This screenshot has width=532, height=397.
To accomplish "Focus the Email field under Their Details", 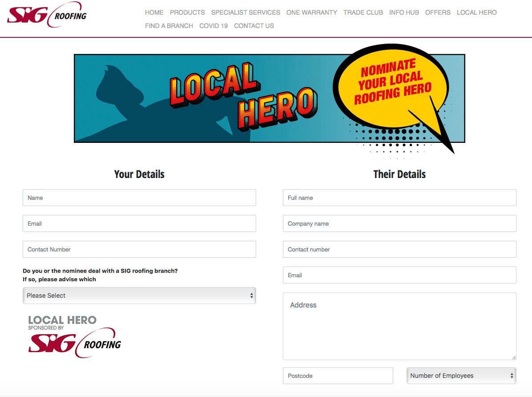I will tap(400, 275).
